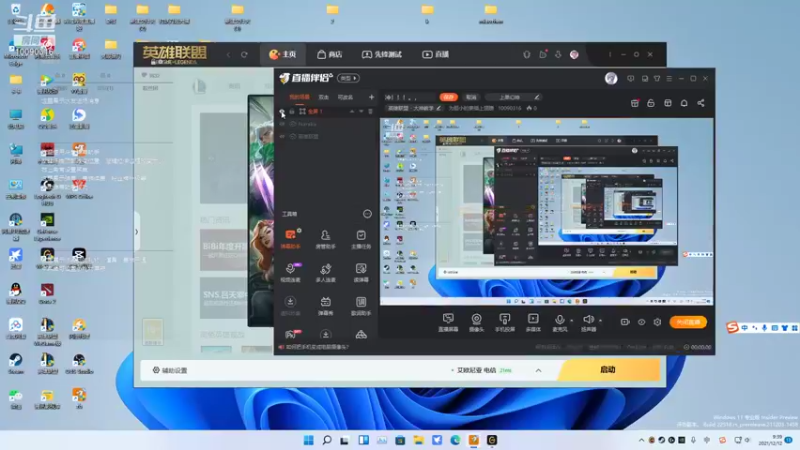This screenshot has width=800, height=450.
Task: Open live settings gear in 直播伴侣
Action: click(x=657, y=322)
